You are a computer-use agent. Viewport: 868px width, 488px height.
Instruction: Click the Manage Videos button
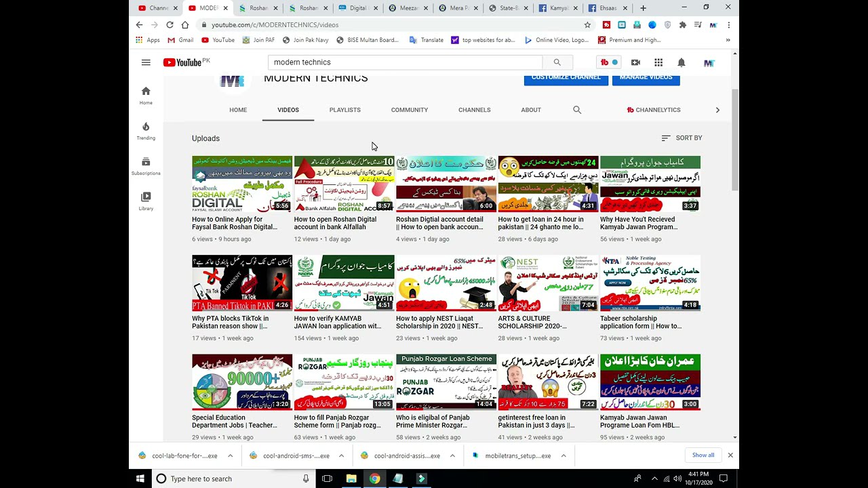coord(646,77)
